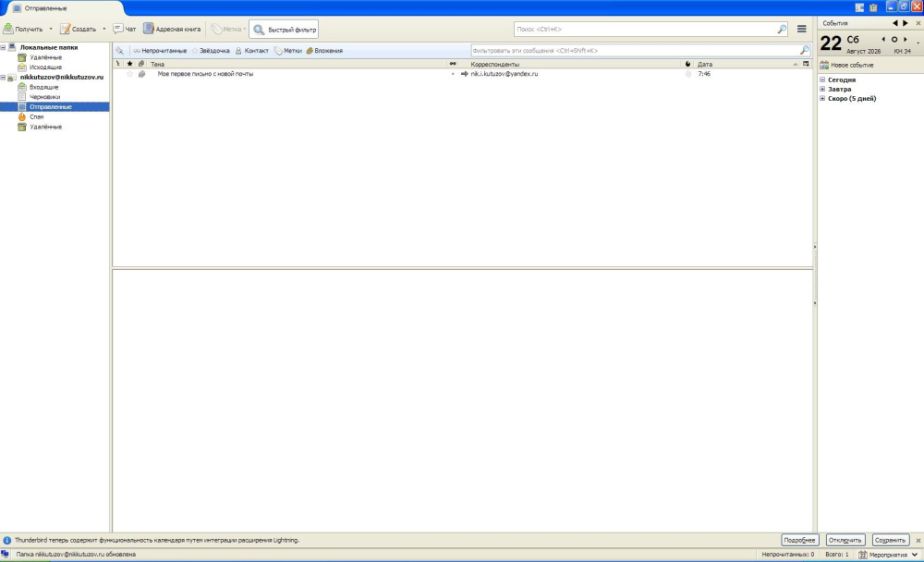Open the Чат (Chat) toolbar icon

pyautogui.click(x=118, y=29)
